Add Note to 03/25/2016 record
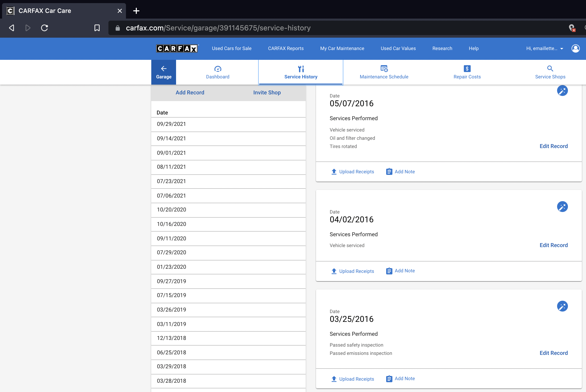 point(400,379)
